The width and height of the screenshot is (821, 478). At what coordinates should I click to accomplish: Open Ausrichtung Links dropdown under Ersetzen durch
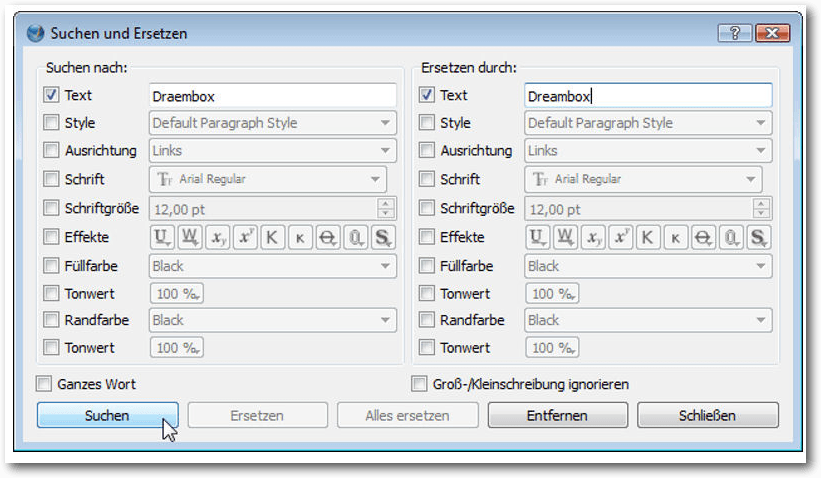[x=648, y=151]
